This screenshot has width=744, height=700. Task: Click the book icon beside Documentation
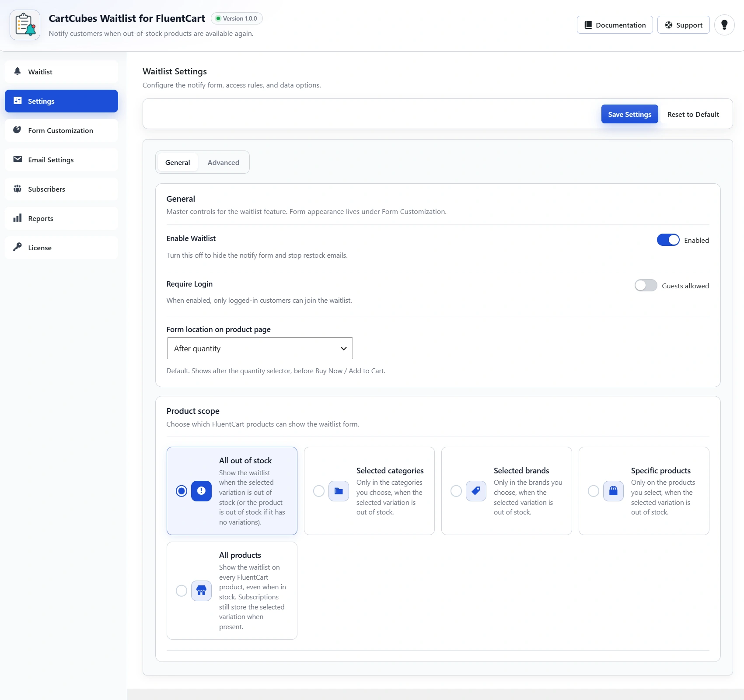click(x=588, y=25)
